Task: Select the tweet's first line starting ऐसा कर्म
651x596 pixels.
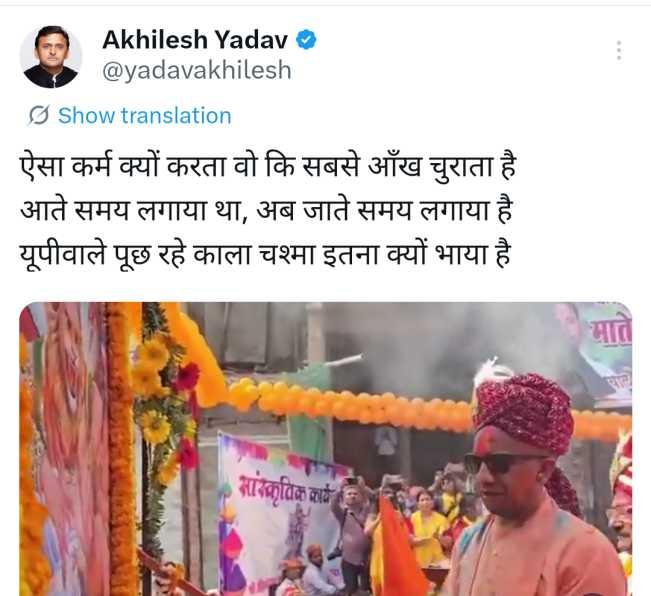Action: pyautogui.click(x=268, y=166)
